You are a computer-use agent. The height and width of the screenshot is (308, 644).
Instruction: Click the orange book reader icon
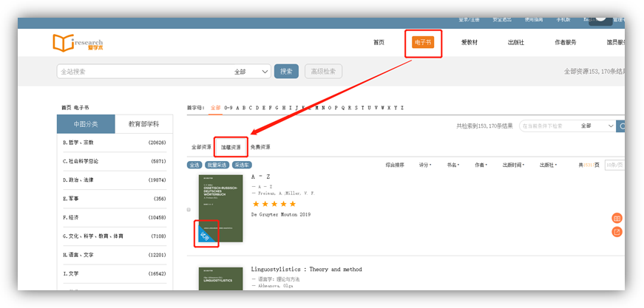[617, 218]
